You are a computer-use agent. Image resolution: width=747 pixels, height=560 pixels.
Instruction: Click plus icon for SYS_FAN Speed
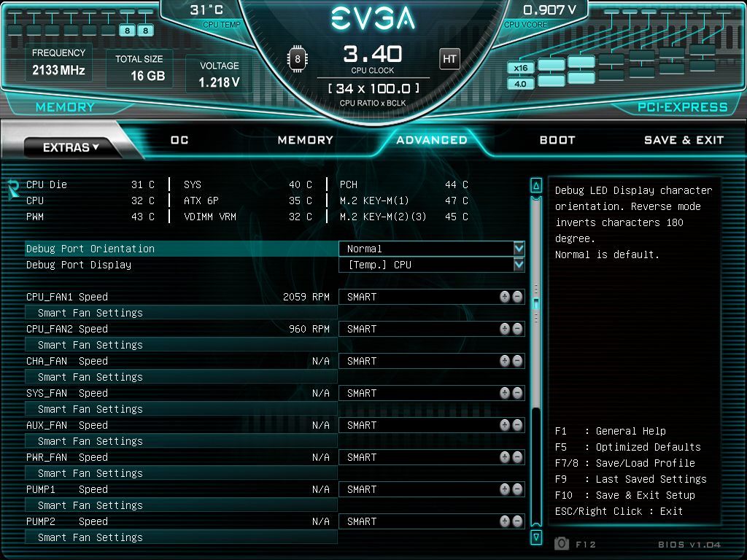click(x=505, y=393)
